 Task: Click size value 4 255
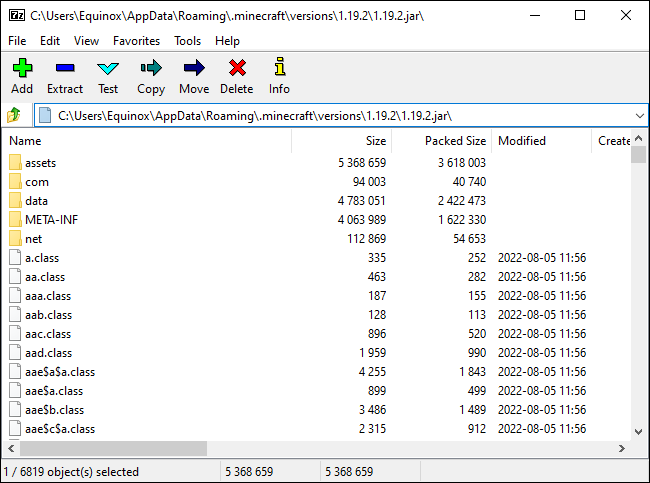click(372, 372)
